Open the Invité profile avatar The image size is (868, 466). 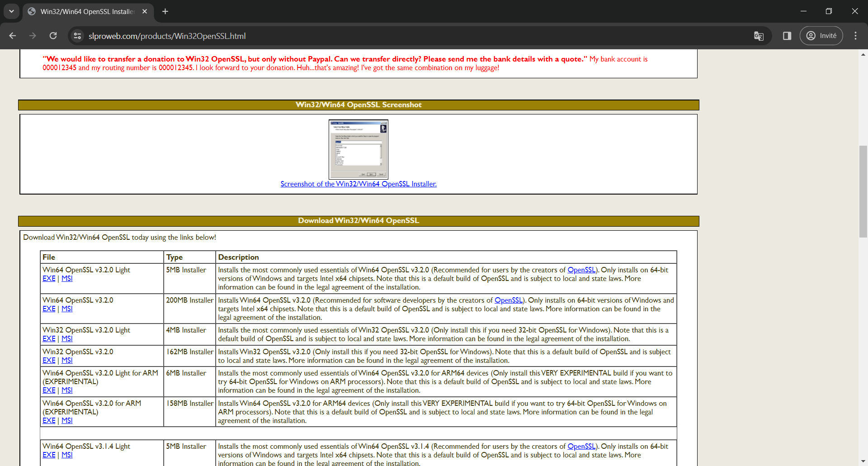coord(811,35)
